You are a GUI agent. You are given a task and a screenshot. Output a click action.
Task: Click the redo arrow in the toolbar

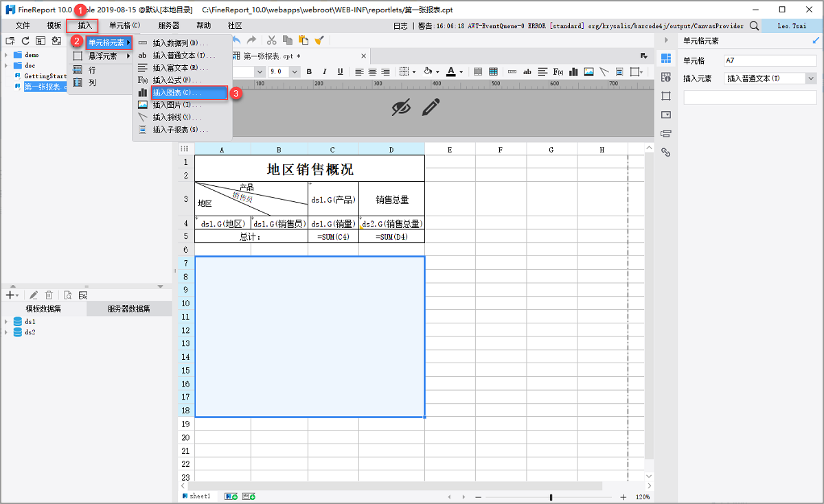[252, 41]
